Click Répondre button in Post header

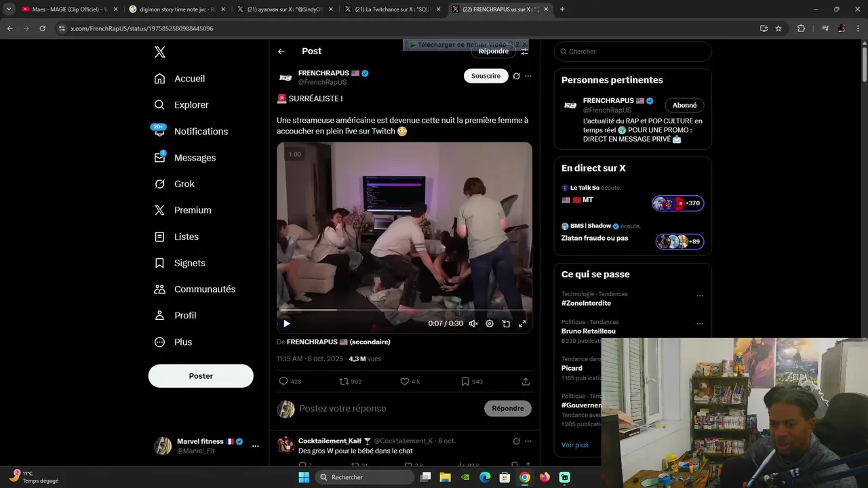tap(494, 52)
